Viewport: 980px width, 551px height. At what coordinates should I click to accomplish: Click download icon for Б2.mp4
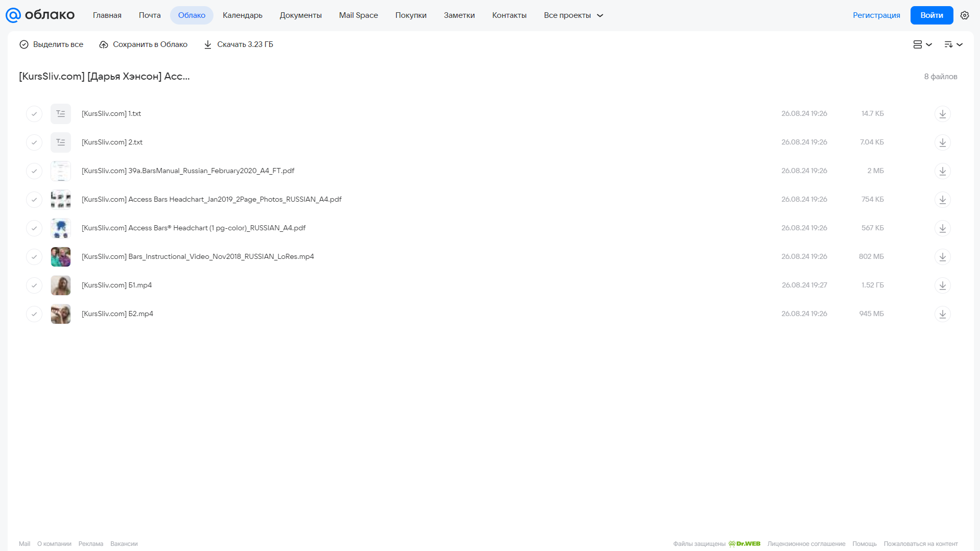pyautogui.click(x=942, y=314)
